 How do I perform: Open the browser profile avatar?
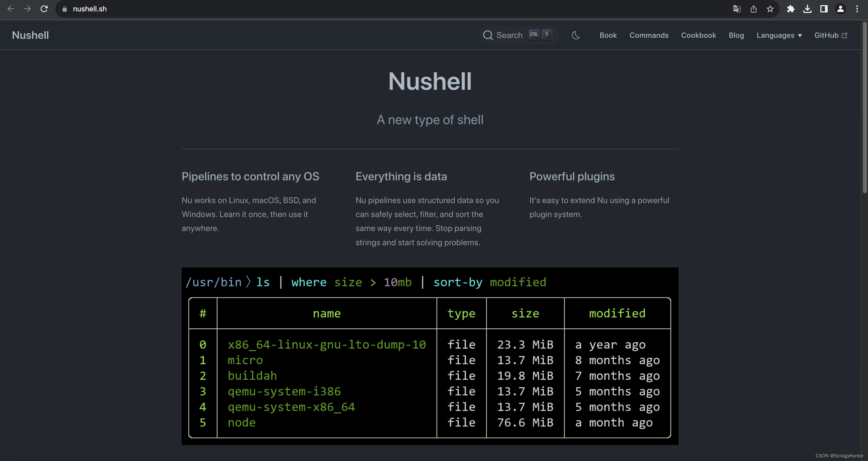coord(840,9)
